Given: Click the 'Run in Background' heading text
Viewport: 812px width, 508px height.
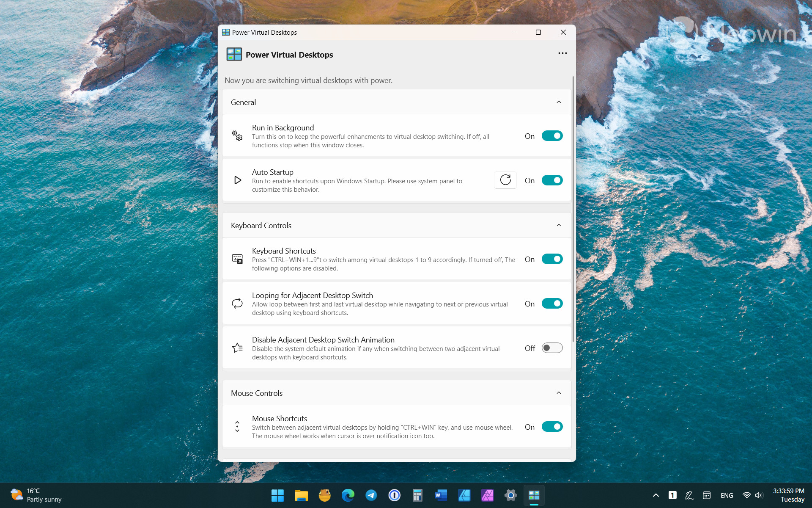Looking at the screenshot, I should 283,128.
